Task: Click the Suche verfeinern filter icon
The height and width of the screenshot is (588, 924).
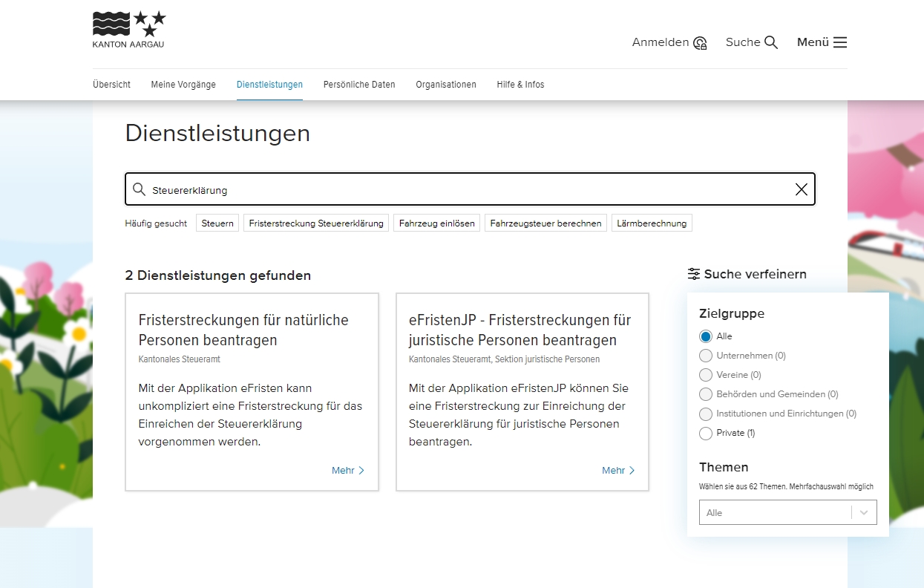Action: pos(694,274)
